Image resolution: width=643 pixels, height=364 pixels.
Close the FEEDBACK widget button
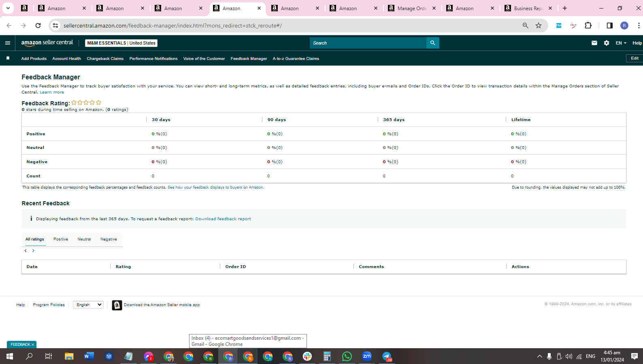click(x=33, y=345)
